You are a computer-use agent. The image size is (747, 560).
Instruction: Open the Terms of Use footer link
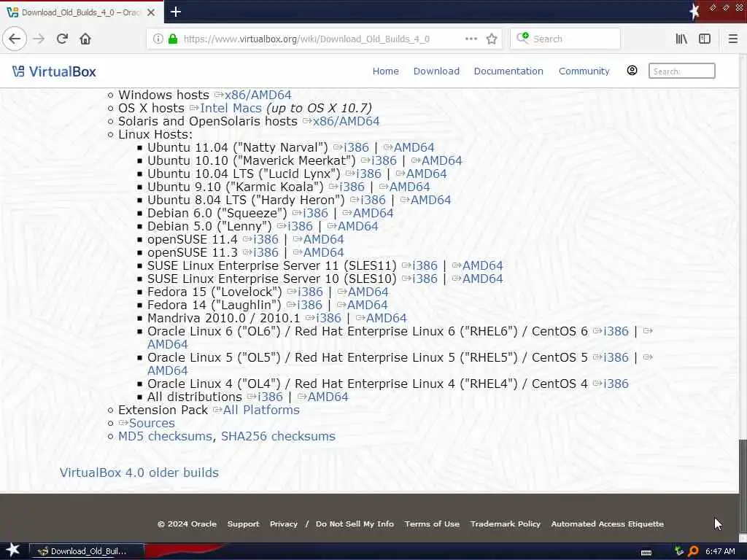coord(432,524)
